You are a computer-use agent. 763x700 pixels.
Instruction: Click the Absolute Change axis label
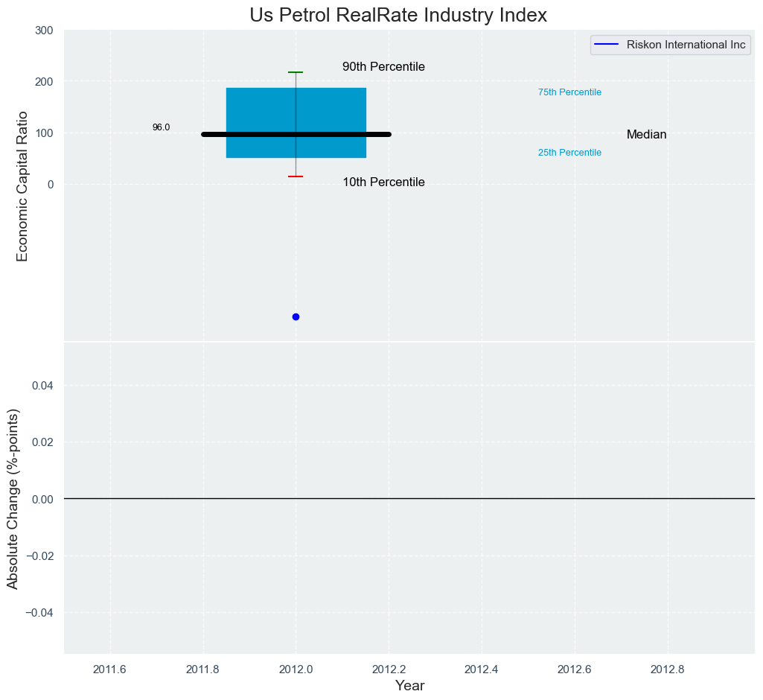[x=13, y=499]
